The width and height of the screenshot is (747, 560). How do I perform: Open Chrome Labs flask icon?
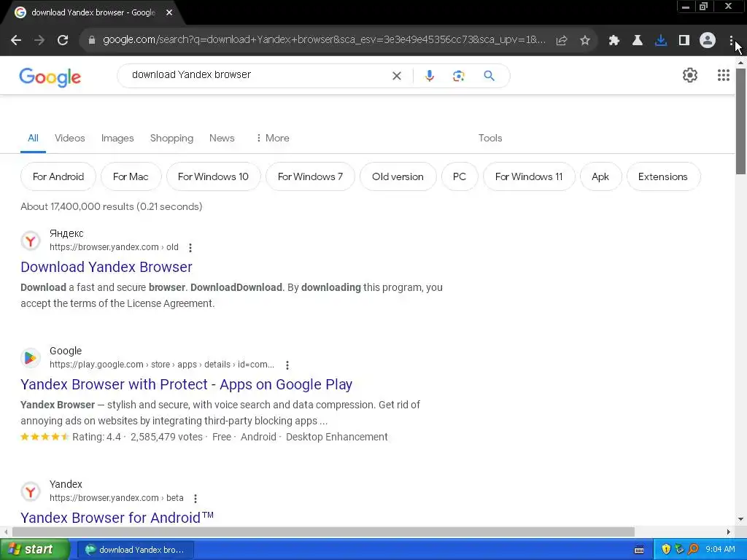638,41
